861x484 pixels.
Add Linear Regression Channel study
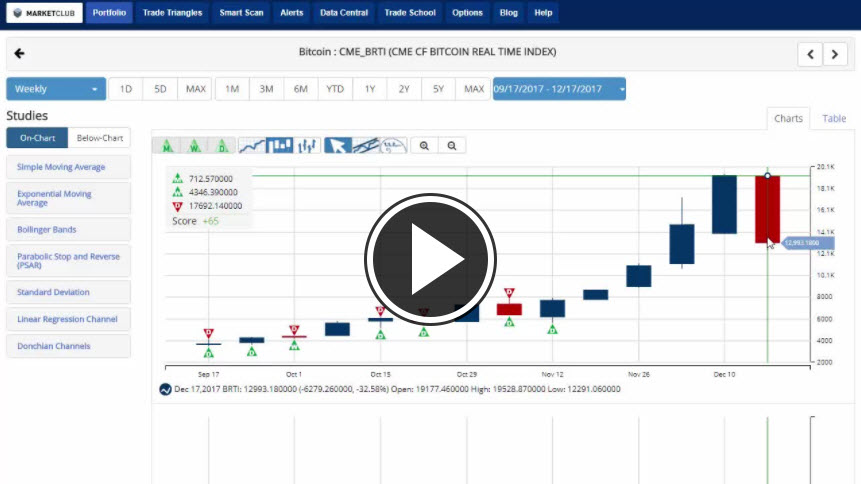pos(69,319)
